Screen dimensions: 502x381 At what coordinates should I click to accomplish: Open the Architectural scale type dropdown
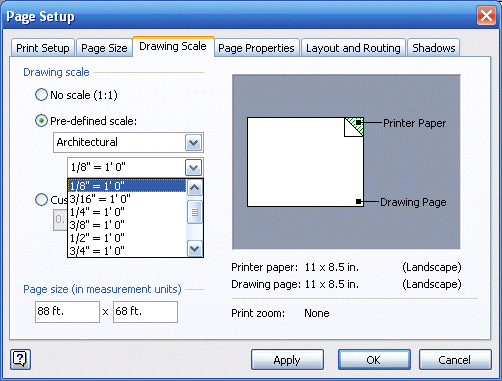click(x=194, y=143)
